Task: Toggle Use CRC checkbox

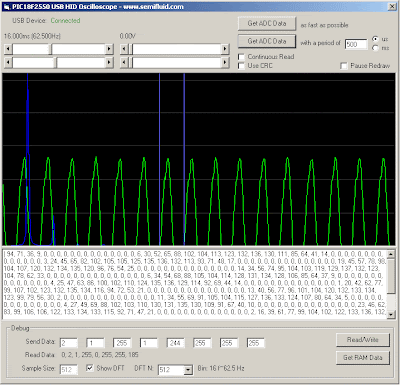Action: click(x=242, y=66)
